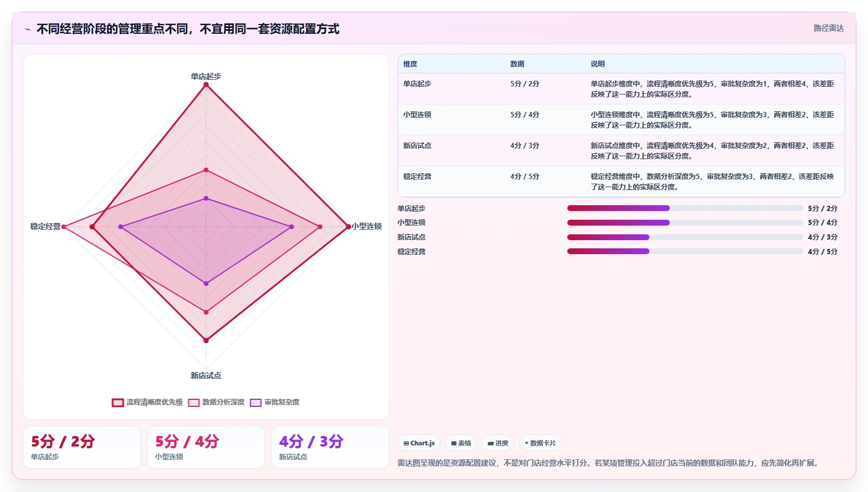This screenshot has width=868, height=492.
Task: Click the 4分 / 5分 value in the table
Action: (x=525, y=177)
